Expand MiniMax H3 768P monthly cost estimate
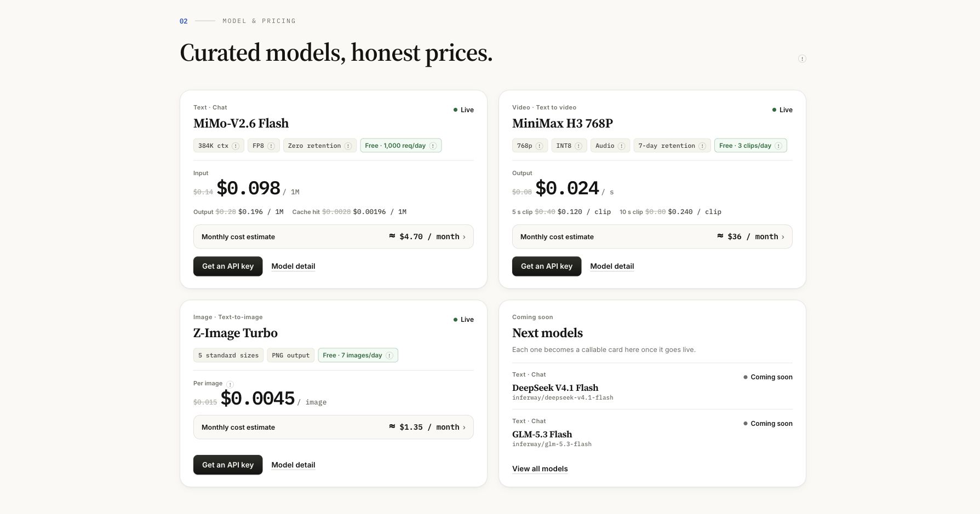The image size is (980, 514). pyautogui.click(x=652, y=236)
